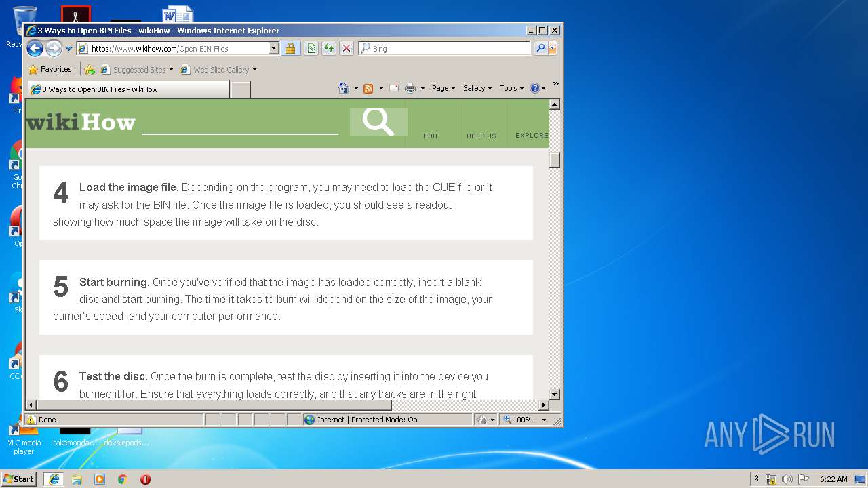Expand the Home button dropdown arrow
The width and height of the screenshot is (868, 488).
click(355, 88)
